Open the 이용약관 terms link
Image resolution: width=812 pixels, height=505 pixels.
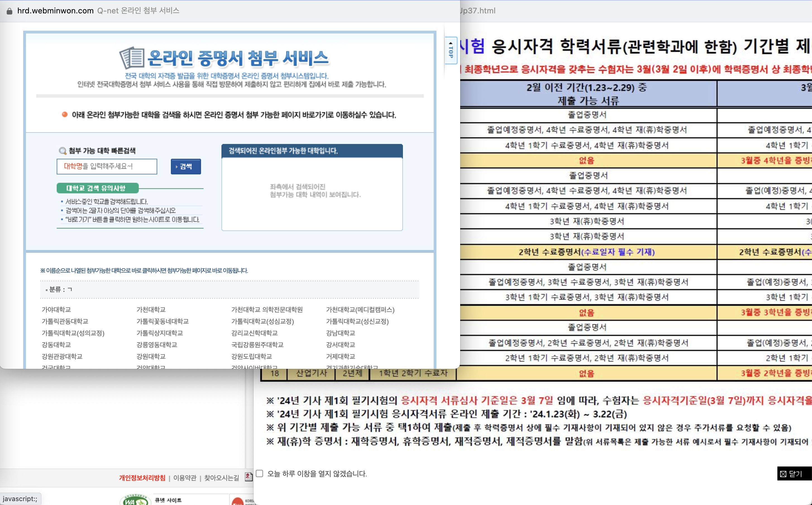185,478
